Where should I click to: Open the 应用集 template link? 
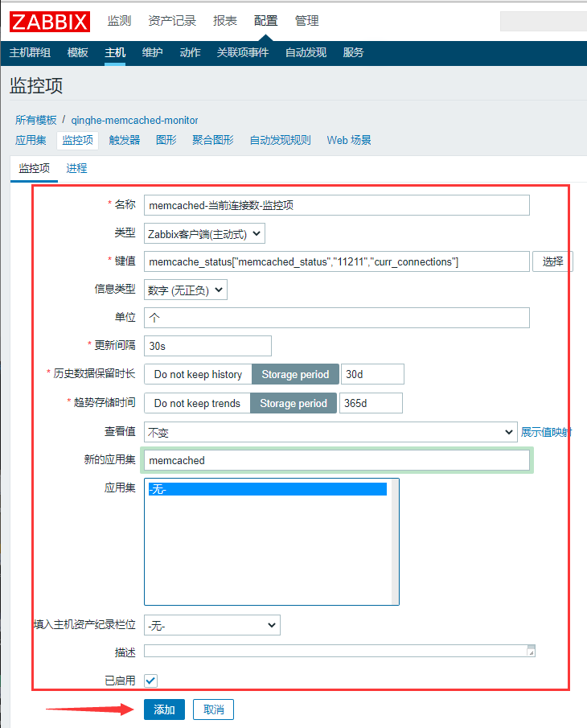[31, 140]
